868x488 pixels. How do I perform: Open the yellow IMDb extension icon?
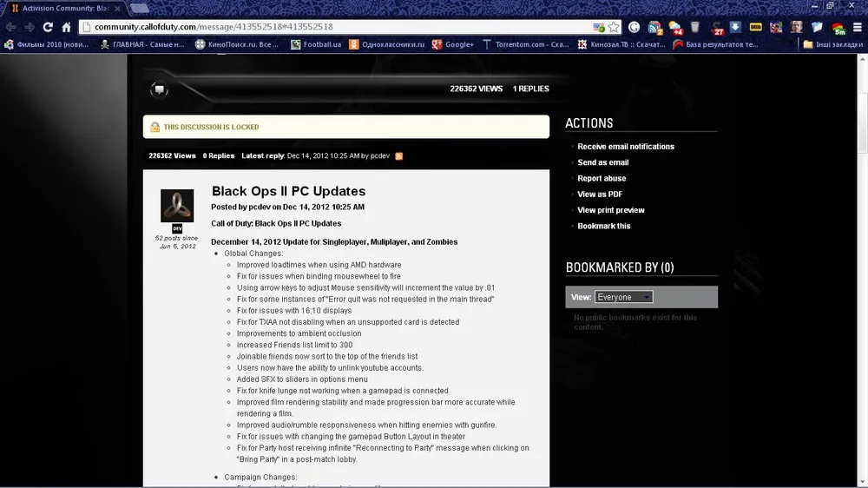tap(756, 27)
